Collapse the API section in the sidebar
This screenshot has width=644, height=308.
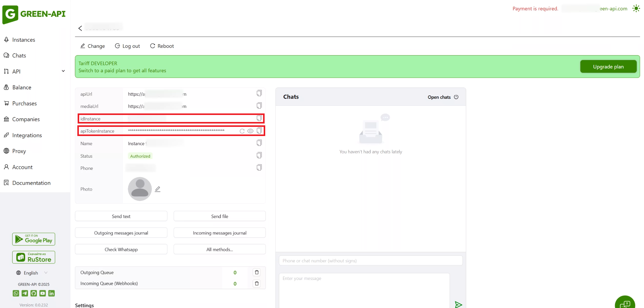click(x=63, y=71)
